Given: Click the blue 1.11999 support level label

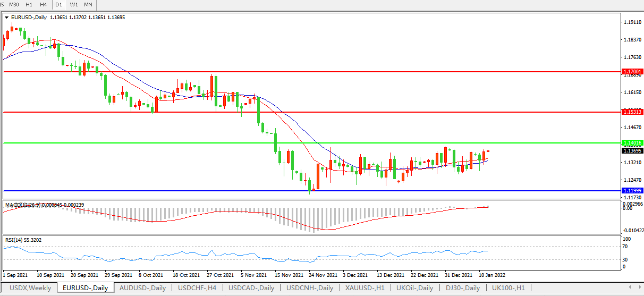Looking at the screenshot, I should click(x=632, y=190).
